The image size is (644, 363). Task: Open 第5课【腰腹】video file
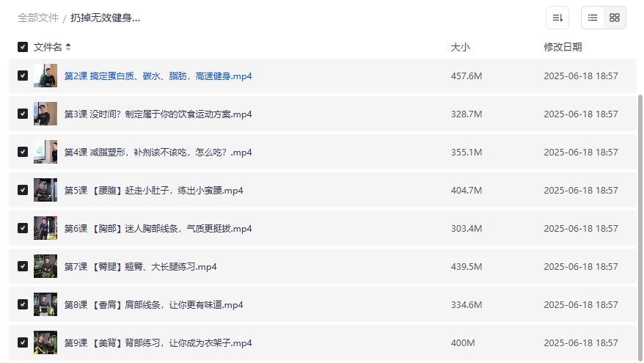click(153, 191)
